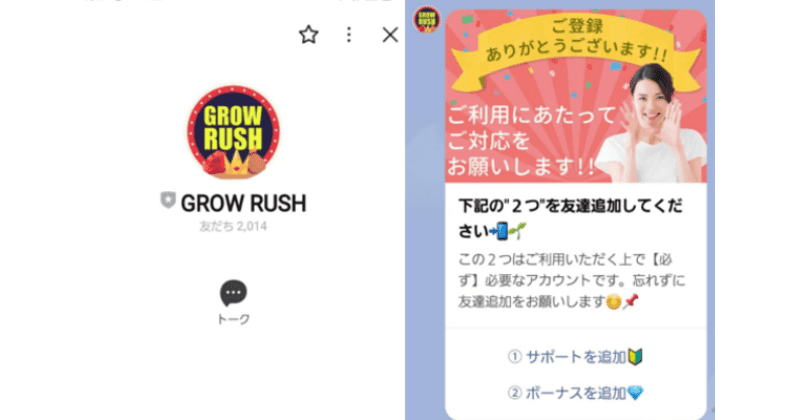Viewport: 800px width, 420px height.
Task: Click the トーク label under chat icon
Action: pos(234,319)
